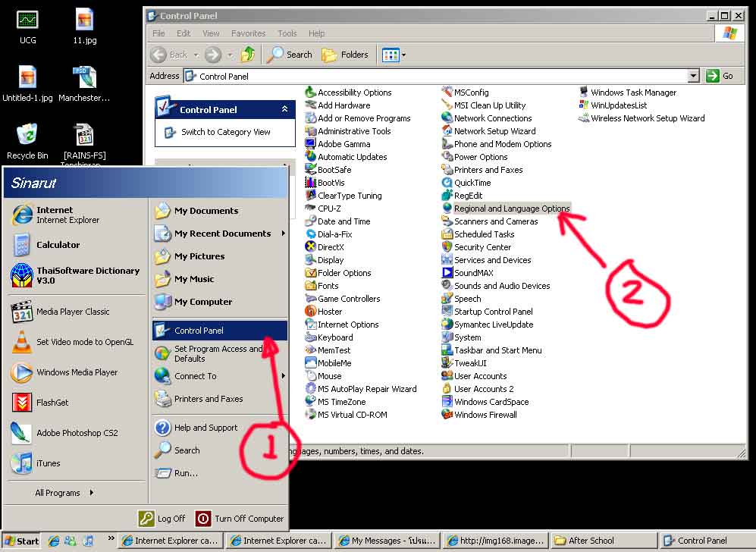The image size is (756, 552).
Task: Open the Automatic Updates icon
Action: tap(347, 157)
